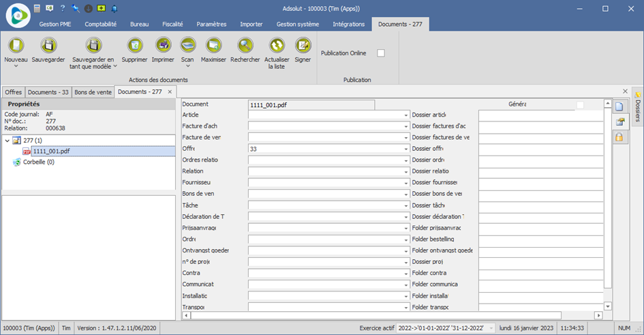Open the Tâche dropdown

[x=405, y=205]
